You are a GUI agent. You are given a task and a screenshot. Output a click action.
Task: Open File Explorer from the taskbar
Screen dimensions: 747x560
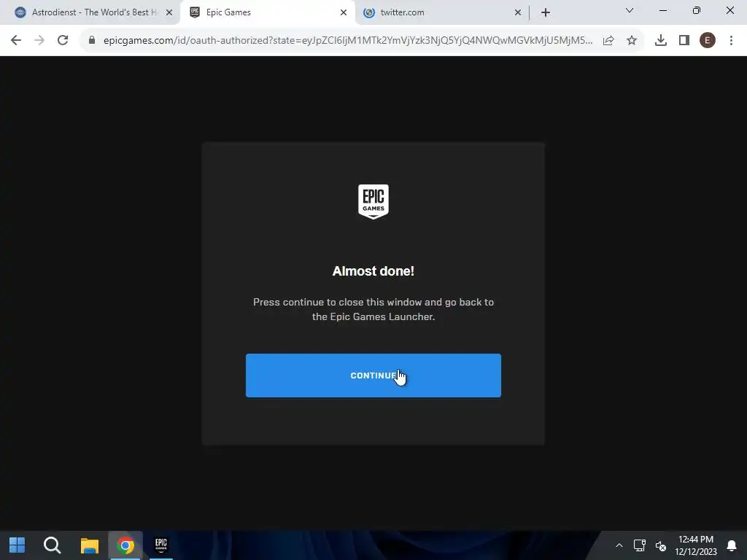click(x=89, y=545)
